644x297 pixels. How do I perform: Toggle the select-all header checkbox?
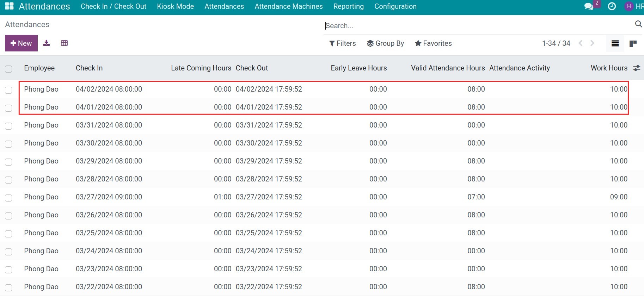[8, 69]
